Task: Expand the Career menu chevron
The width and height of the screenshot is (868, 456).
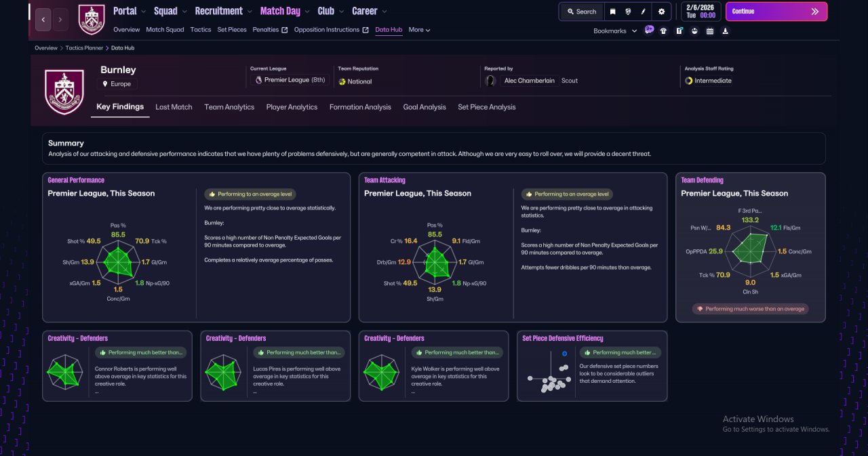Action: tap(384, 12)
